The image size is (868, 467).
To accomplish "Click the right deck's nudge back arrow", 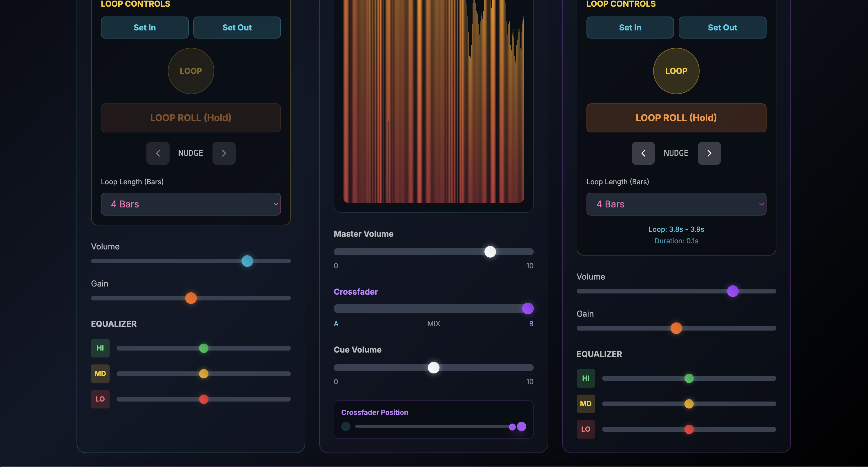I will 643,153.
